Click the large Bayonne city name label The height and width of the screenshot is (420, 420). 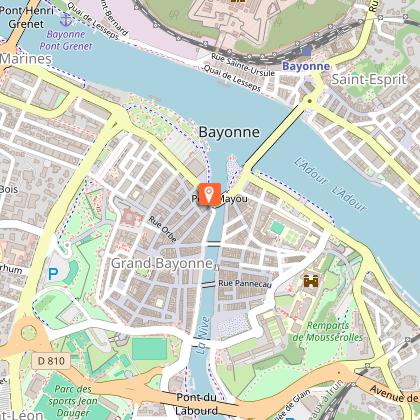[x=229, y=132]
